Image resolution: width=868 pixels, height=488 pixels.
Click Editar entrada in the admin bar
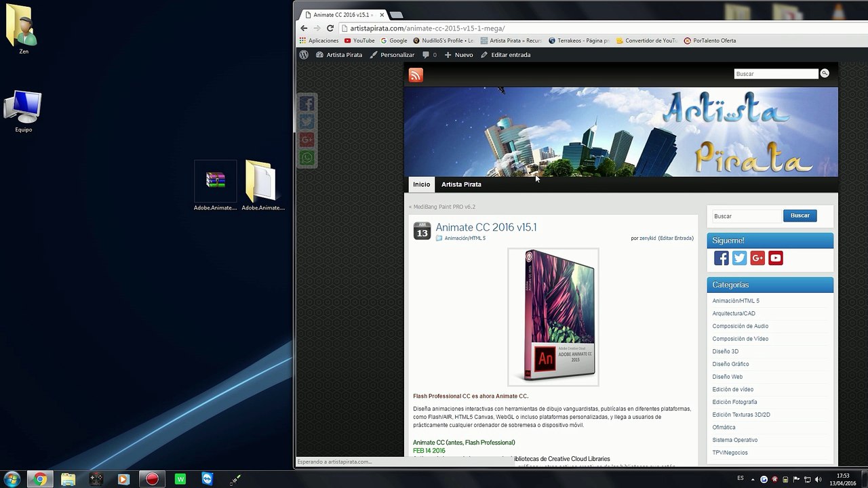(506, 55)
